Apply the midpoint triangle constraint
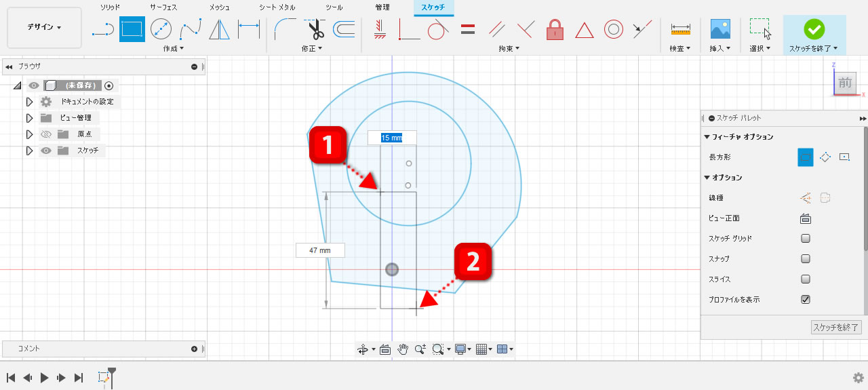The height and width of the screenshot is (390, 868). (x=584, y=29)
